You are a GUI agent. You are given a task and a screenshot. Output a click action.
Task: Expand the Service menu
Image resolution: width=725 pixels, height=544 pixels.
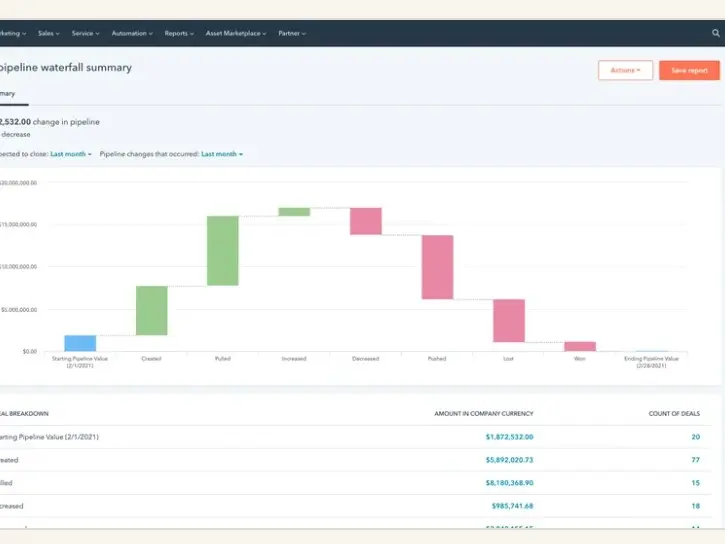pos(85,33)
